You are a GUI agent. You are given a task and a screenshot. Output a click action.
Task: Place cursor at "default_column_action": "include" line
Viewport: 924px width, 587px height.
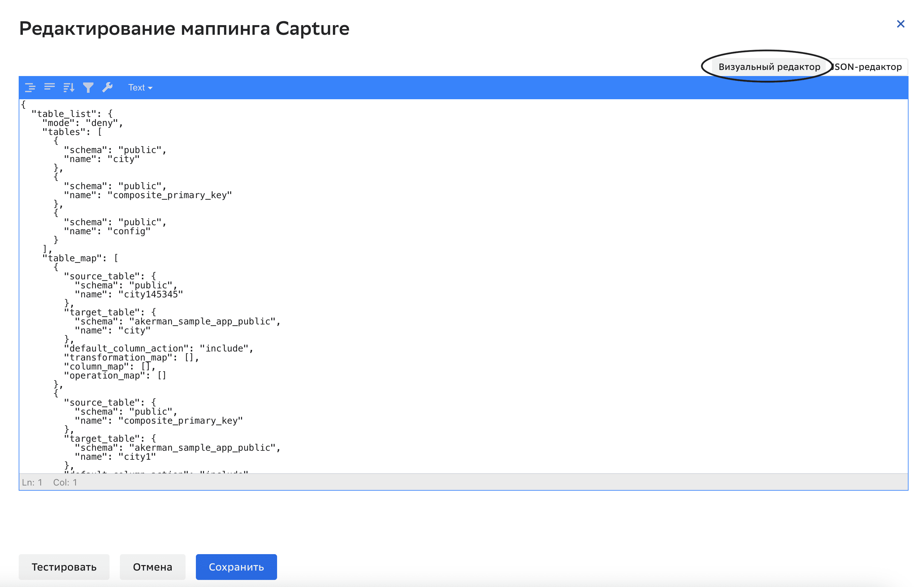pyautogui.click(x=159, y=348)
